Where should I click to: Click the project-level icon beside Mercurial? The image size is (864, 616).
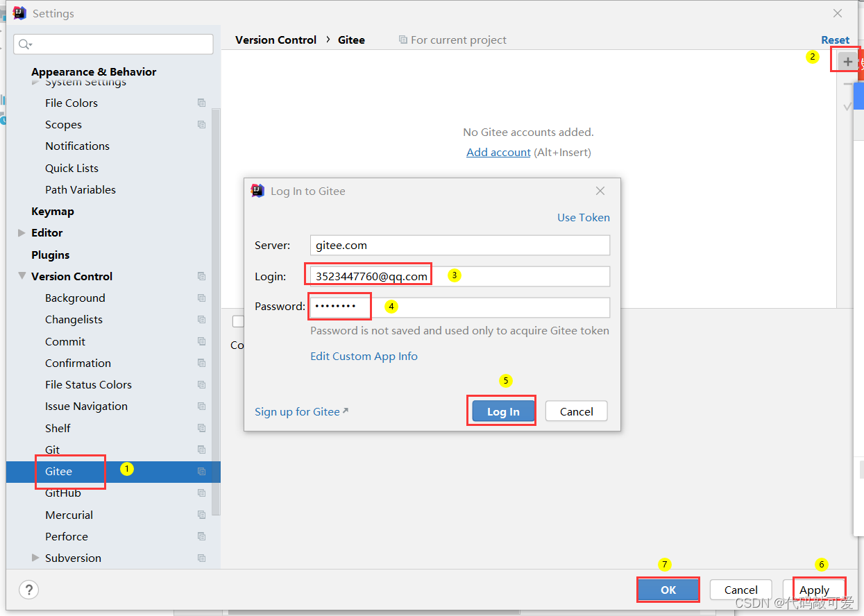click(x=201, y=515)
